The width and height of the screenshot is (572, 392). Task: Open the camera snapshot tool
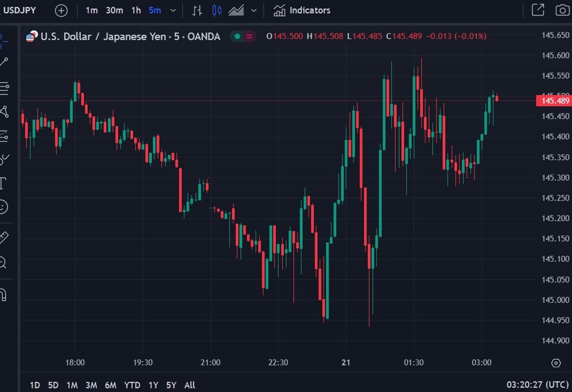click(562, 10)
